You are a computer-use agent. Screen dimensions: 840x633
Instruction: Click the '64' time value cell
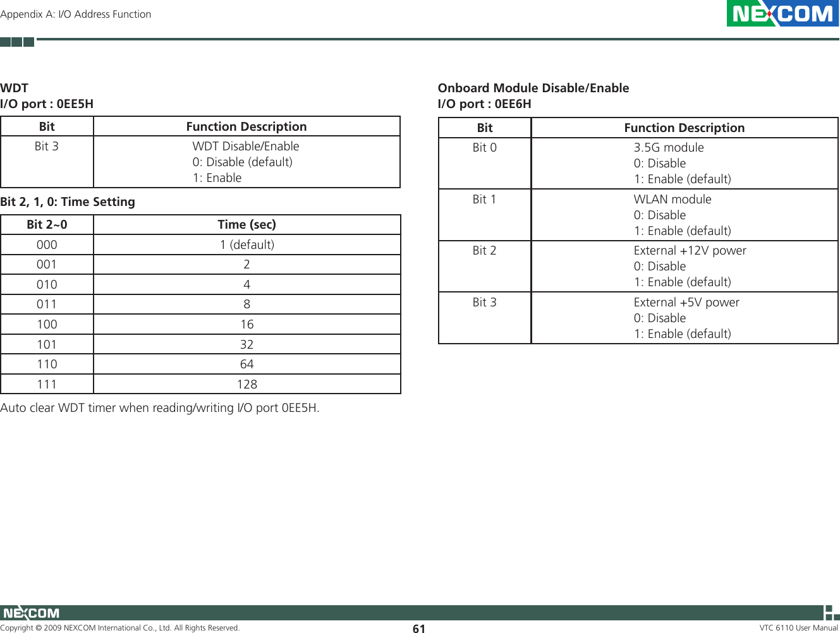(x=247, y=364)
